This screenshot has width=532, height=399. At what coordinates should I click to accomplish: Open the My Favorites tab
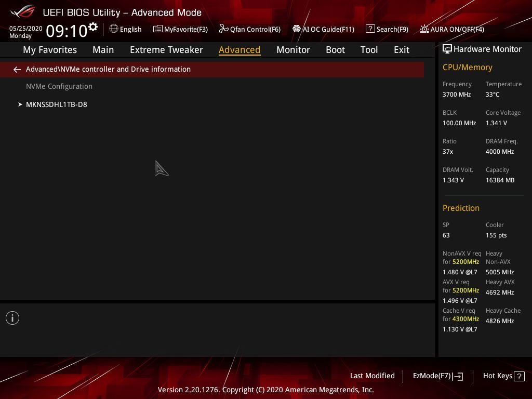(50, 50)
